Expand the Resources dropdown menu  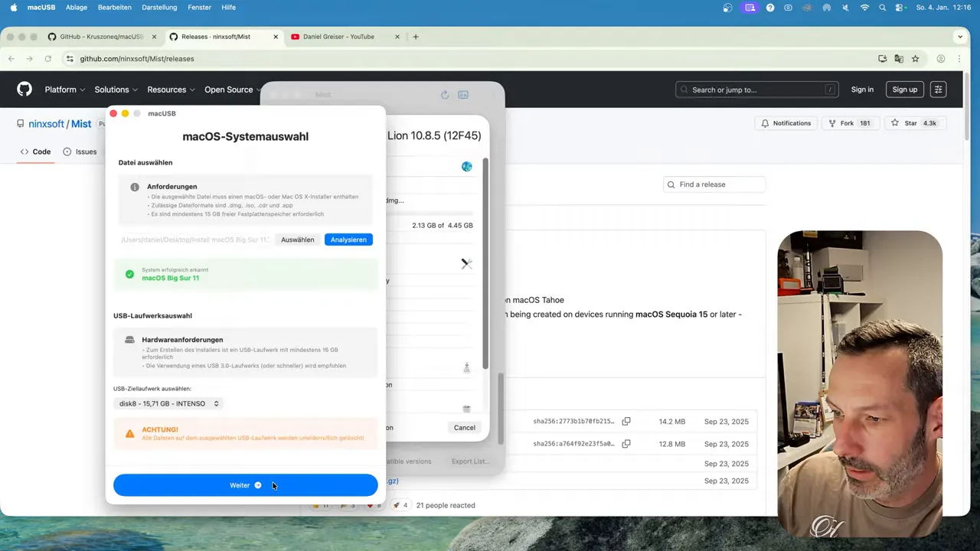(171, 90)
